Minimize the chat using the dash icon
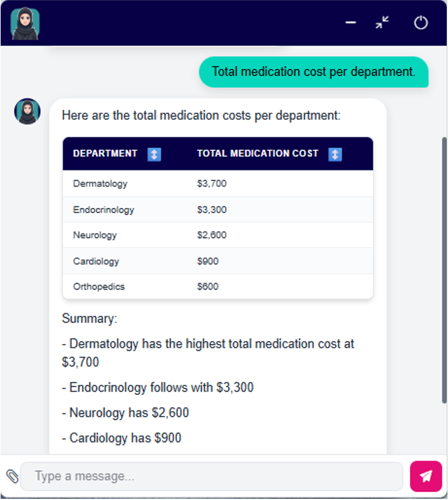The height and width of the screenshot is (500, 448). 351,23
